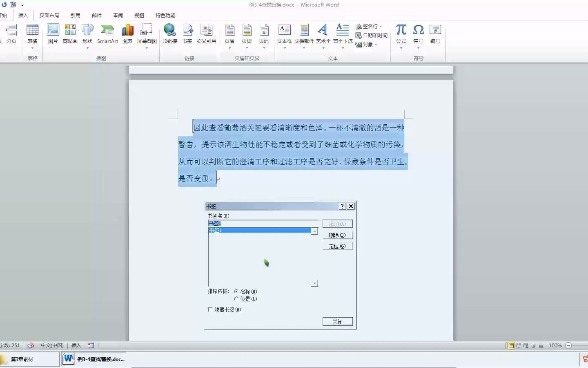Insert 日期和时间 date and time
Screen dimensions: 588x368
click(x=372, y=36)
